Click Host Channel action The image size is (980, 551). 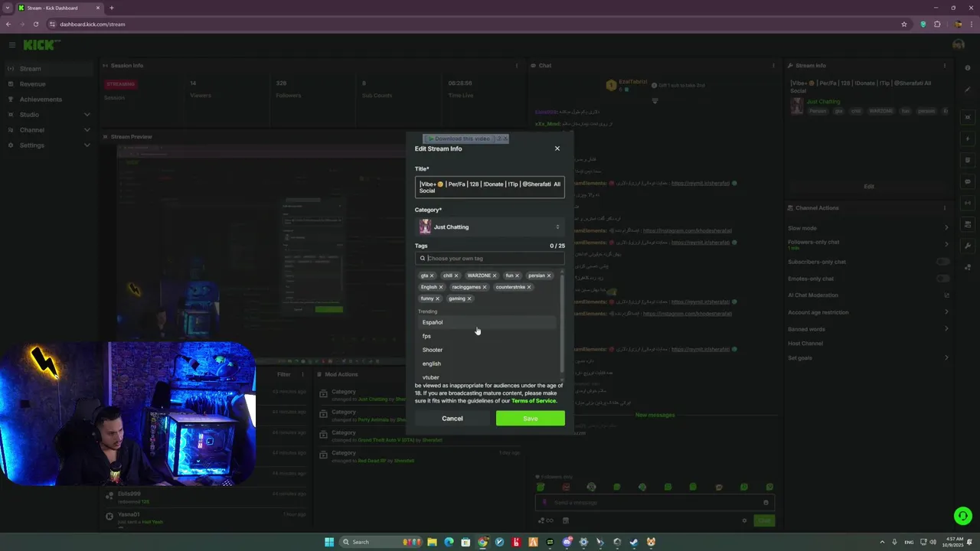pos(805,344)
